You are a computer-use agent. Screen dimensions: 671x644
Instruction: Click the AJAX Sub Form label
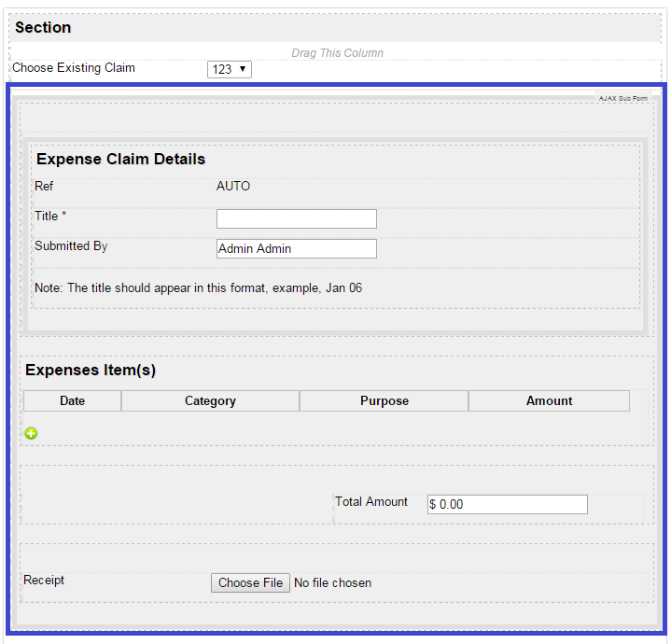[x=622, y=98]
